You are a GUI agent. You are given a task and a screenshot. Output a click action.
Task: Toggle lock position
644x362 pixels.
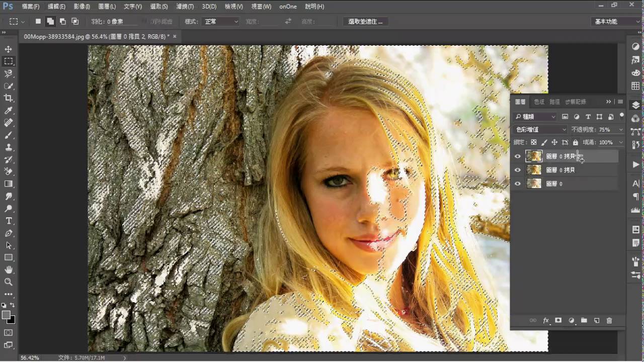point(554,143)
